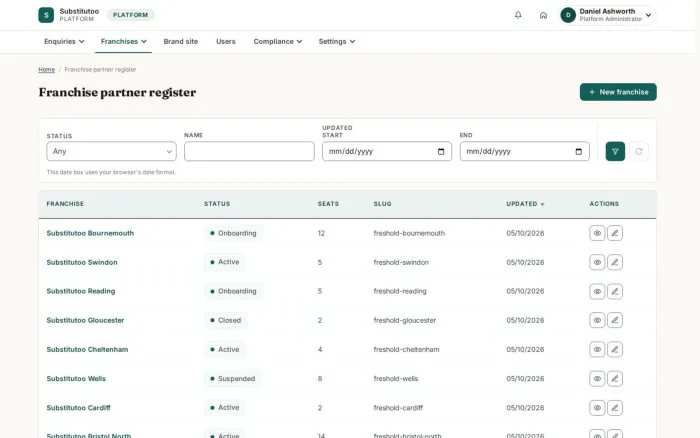This screenshot has width=700, height=438.
Task: Open Substitutoo Cheltenham franchise link
Action: pos(87,349)
